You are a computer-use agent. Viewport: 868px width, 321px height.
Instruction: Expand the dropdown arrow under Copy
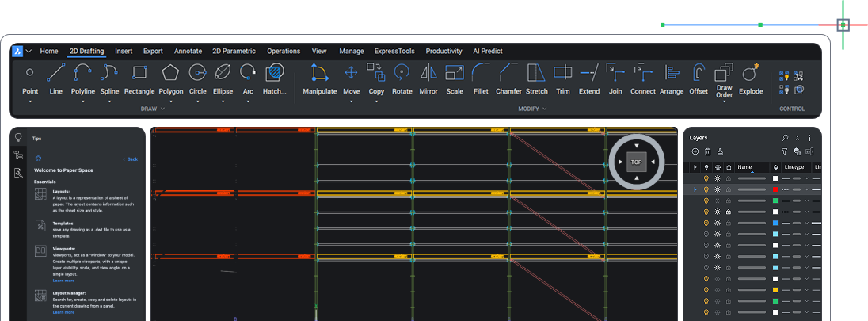coord(376,102)
